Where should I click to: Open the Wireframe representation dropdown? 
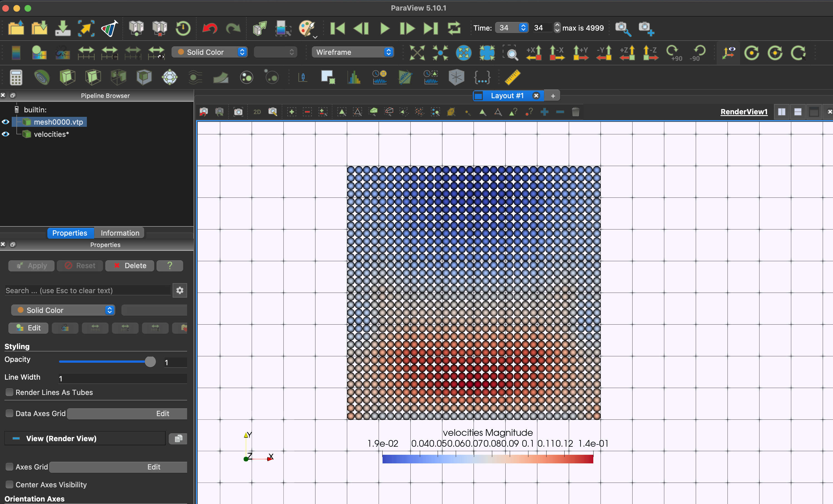(x=352, y=52)
